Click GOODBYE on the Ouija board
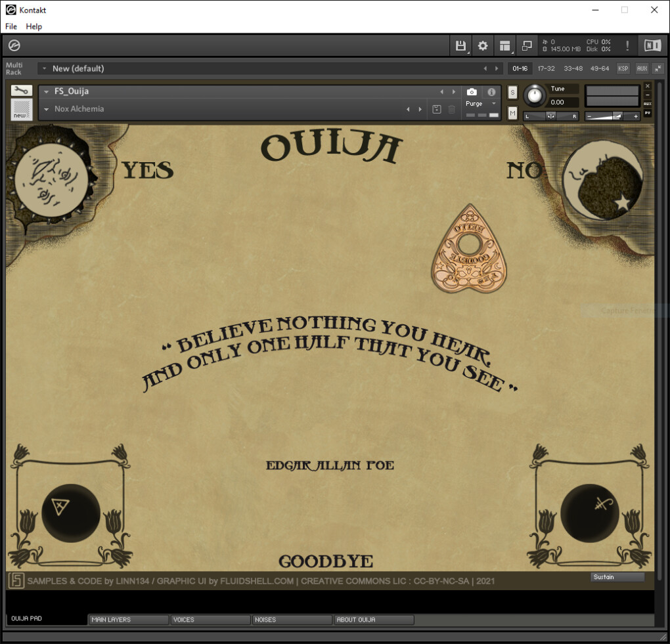This screenshot has height=644, width=670. point(326,561)
